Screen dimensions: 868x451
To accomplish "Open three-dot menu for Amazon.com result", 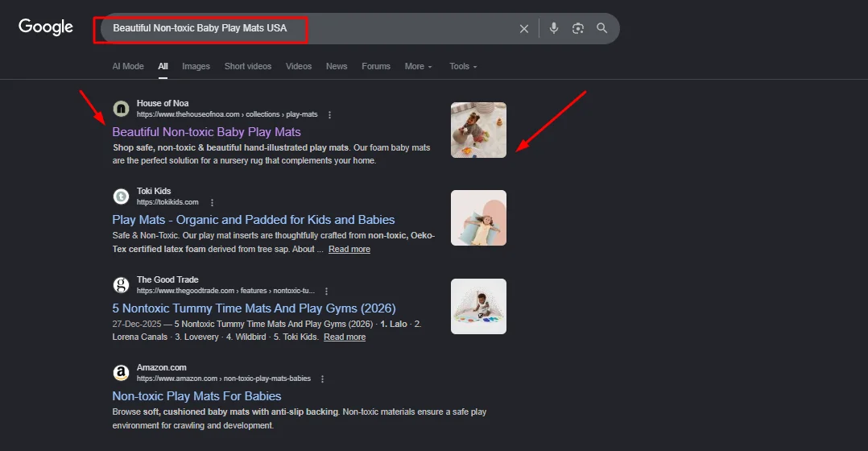I will pyautogui.click(x=322, y=379).
